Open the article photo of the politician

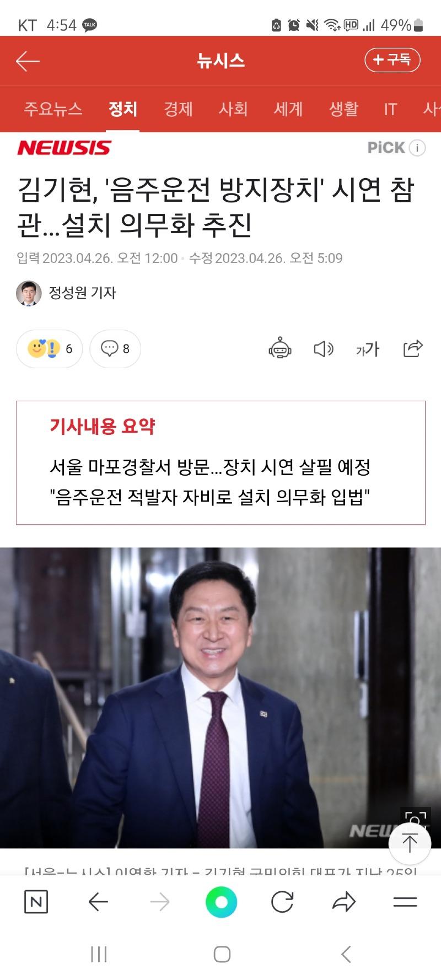(220, 697)
